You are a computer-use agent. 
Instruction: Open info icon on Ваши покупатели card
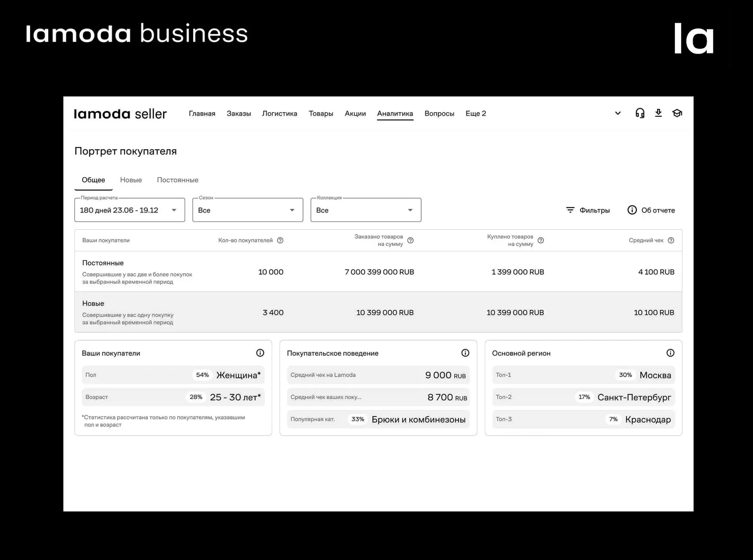(260, 353)
